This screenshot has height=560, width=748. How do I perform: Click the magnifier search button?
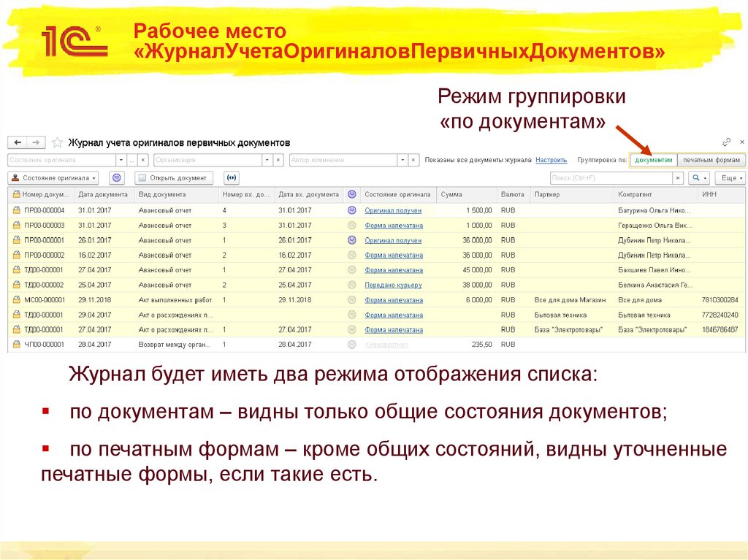click(x=696, y=178)
